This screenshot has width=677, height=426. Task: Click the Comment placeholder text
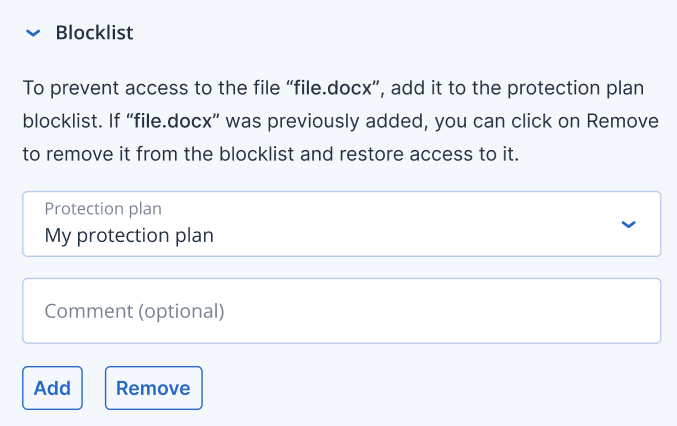coord(134,311)
